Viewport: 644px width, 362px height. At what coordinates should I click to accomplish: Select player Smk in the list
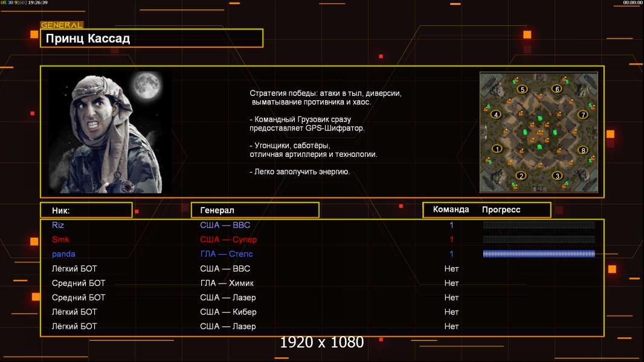60,240
